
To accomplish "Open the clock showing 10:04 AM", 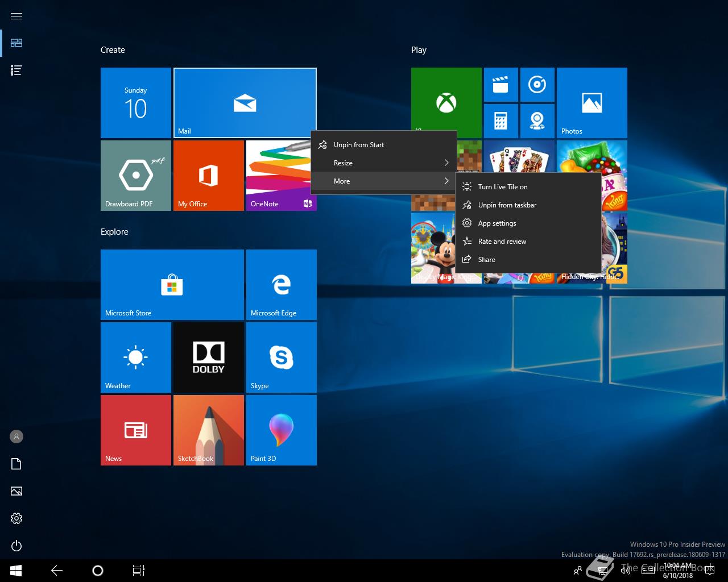I will click(x=678, y=571).
